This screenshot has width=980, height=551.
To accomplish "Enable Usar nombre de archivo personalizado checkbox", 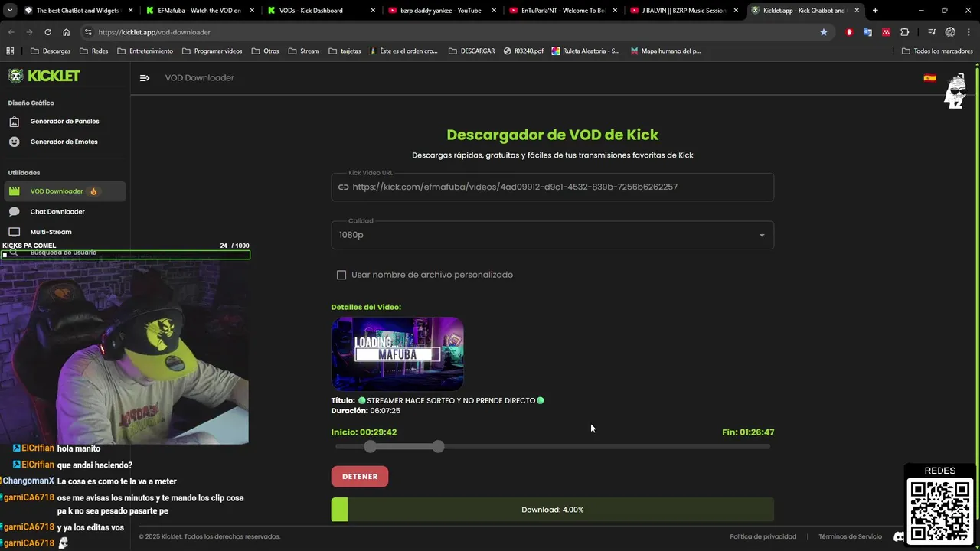I will tap(341, 275).
